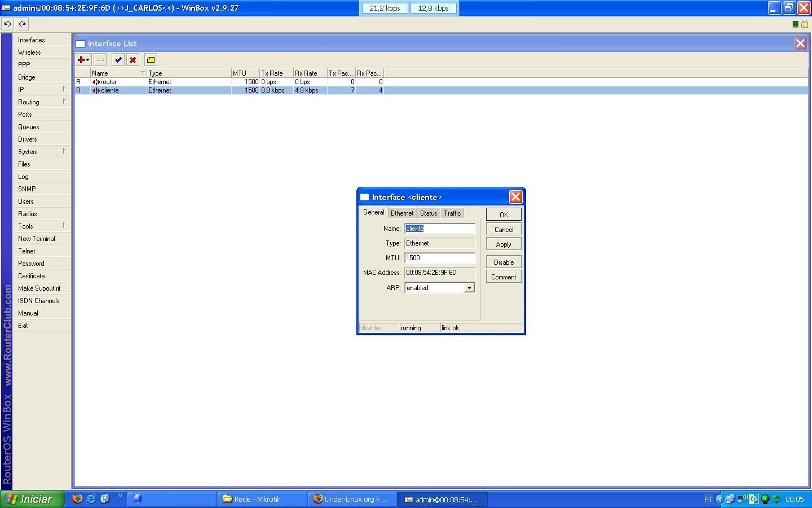
Task: Click the wireless connection tray icon
Action: point(742,499)
